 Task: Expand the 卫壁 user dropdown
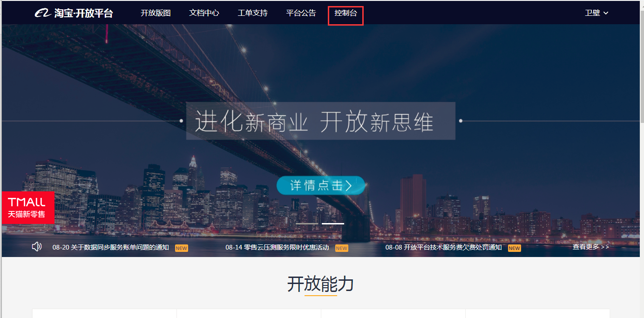(597, 13)
